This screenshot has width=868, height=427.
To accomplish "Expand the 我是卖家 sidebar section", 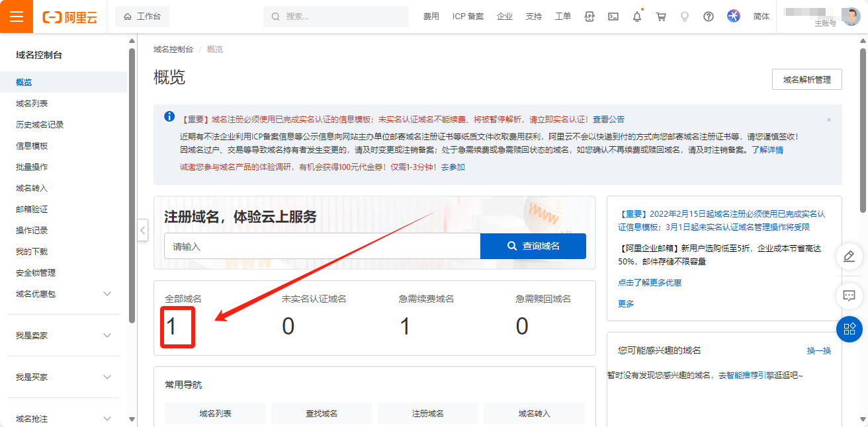I will click(x=107, y=336).
